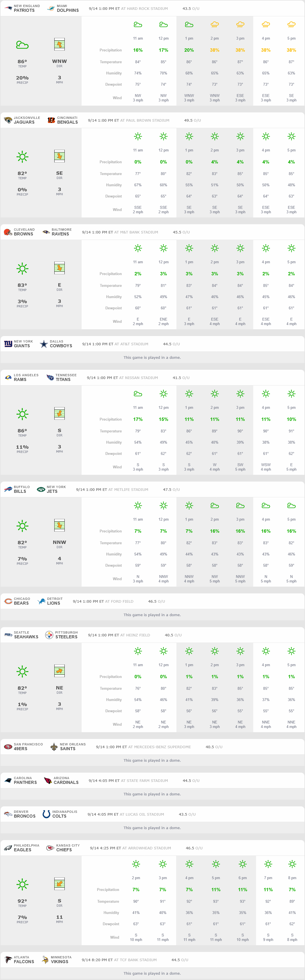Screen dimensions: 305x980
Task: Click the Los Angeles Rams logo
Action: 8,377
